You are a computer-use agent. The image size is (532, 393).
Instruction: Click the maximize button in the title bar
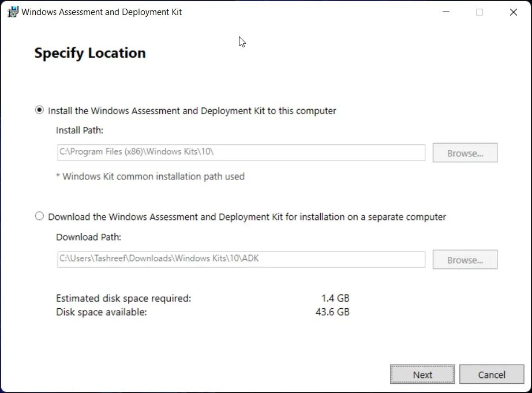coord(479,12)
